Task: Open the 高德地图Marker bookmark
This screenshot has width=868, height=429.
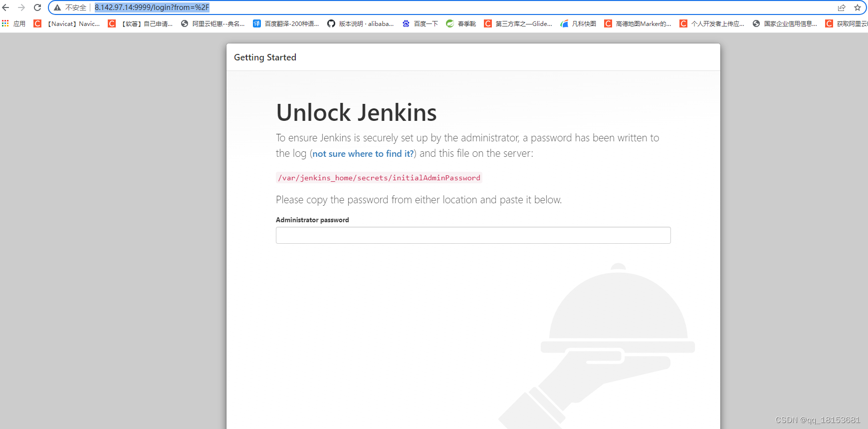Action: click(x=638, y=23)
